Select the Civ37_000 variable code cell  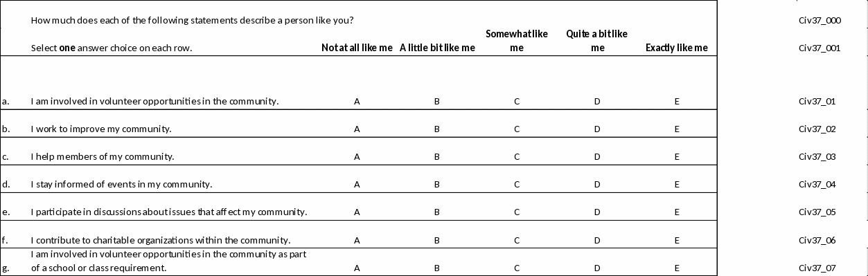(x=820, y=20)
